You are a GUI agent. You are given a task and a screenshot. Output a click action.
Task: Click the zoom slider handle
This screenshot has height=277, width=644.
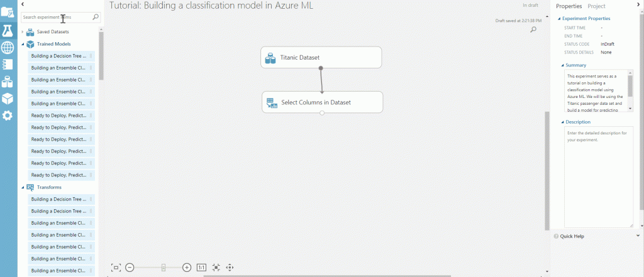163,268
